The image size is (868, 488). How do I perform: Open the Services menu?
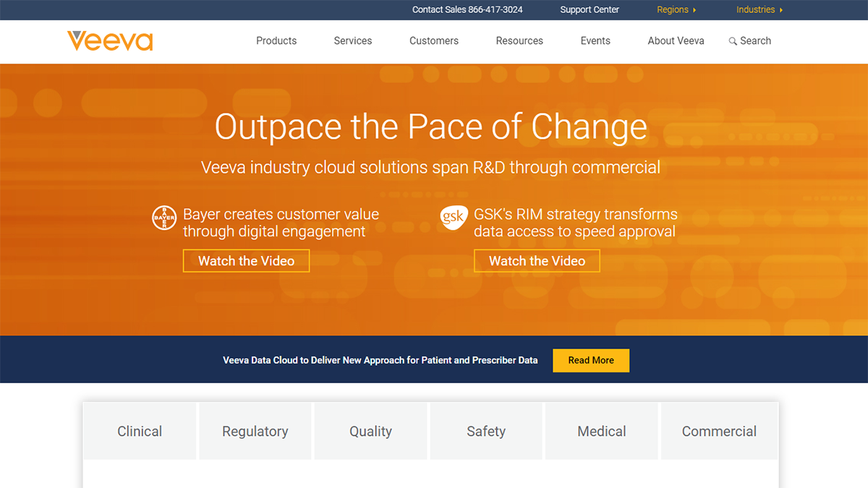(x=353, y=41)
